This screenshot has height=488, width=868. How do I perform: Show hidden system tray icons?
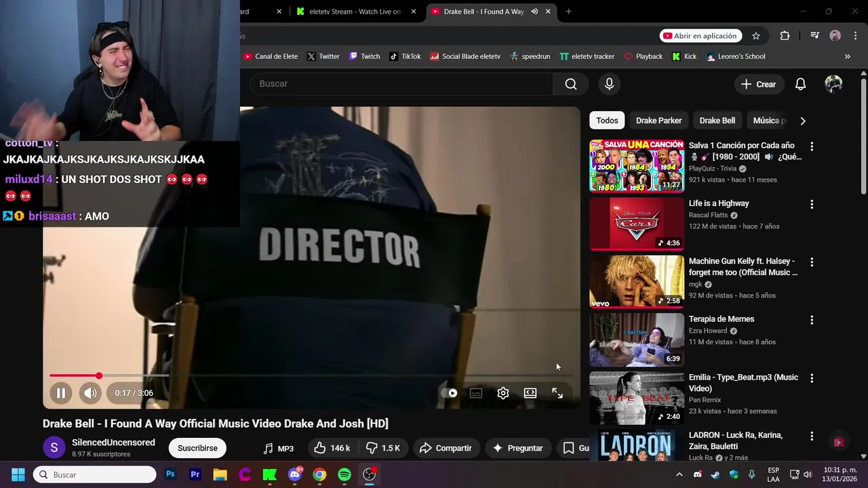(x=679, y=474)
